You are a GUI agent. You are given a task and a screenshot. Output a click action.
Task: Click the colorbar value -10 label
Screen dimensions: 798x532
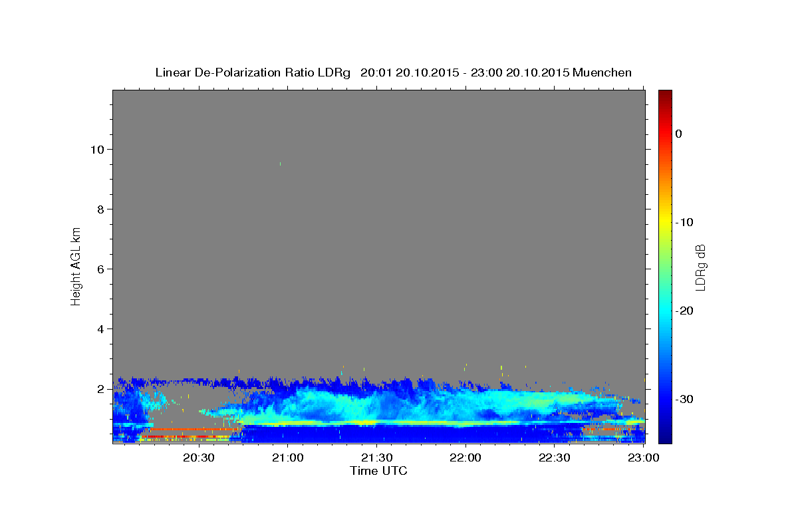pos(684,222)
